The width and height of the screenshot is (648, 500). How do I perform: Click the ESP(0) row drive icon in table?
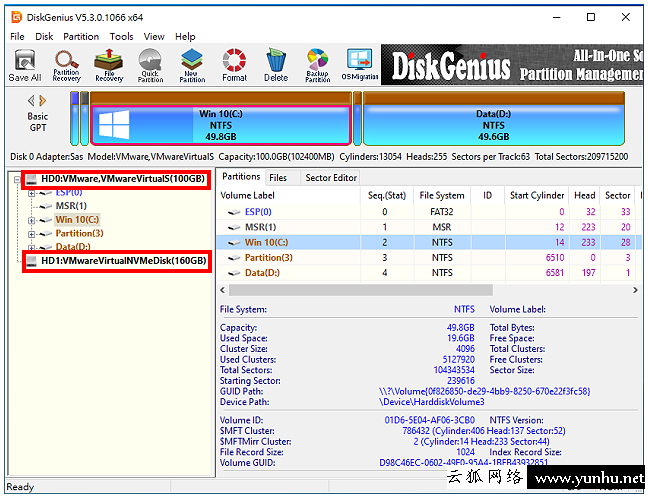pos(234,212)
